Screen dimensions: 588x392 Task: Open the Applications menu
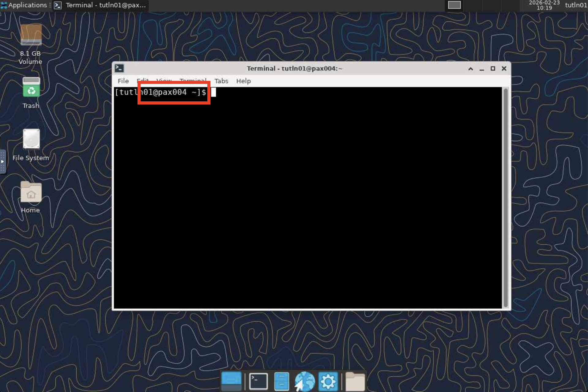(x=24, y=5)
